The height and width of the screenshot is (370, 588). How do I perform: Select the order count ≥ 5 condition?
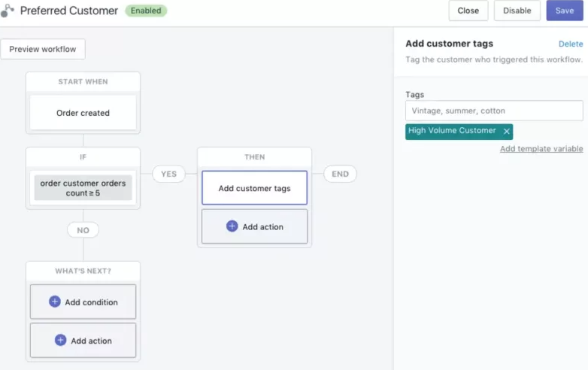point(83,188)
